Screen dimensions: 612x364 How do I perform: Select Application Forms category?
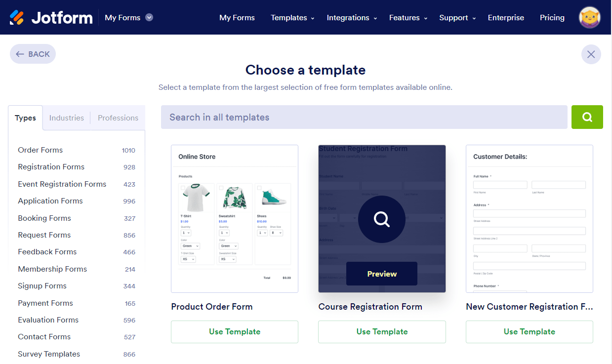coord(77,201)
